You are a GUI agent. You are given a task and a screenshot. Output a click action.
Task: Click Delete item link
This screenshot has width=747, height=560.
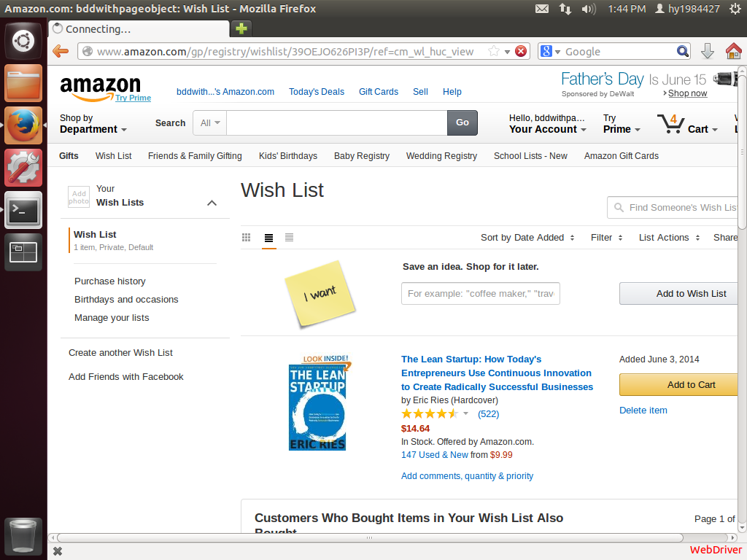pyautogui.click(x=643, y=410)
